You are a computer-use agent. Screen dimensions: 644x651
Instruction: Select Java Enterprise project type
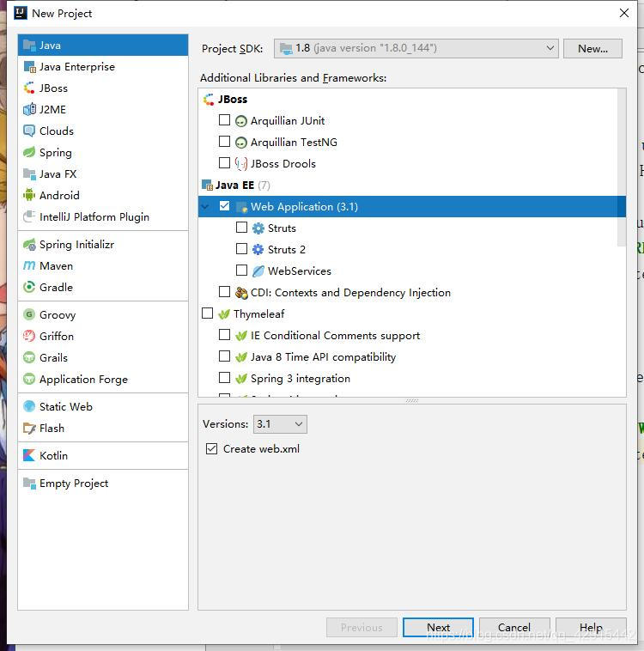103,66
